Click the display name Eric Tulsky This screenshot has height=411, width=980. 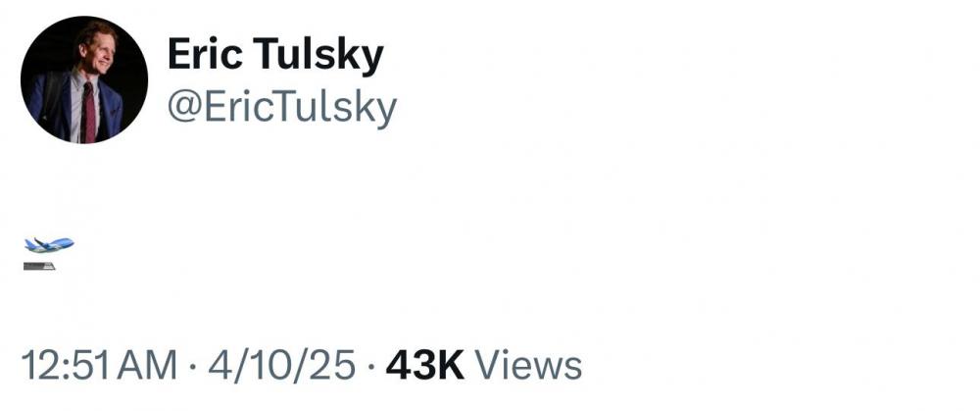274,55
